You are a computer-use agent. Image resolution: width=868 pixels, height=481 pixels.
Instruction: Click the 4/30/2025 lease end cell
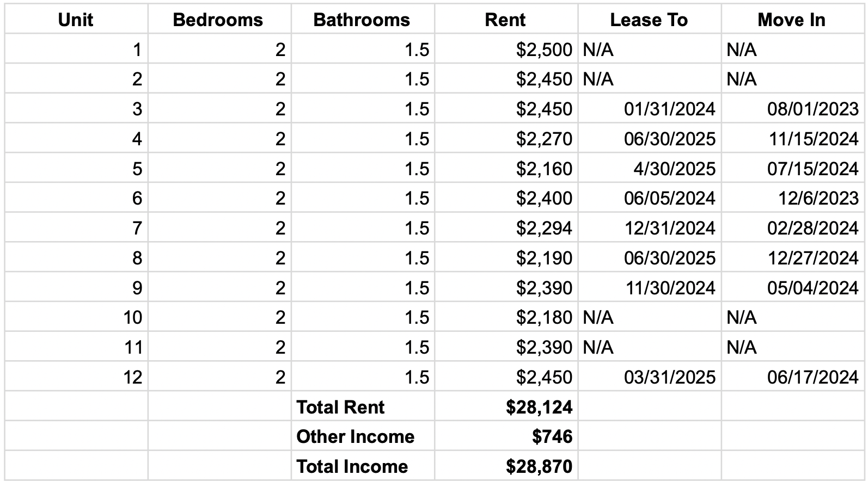674,169
